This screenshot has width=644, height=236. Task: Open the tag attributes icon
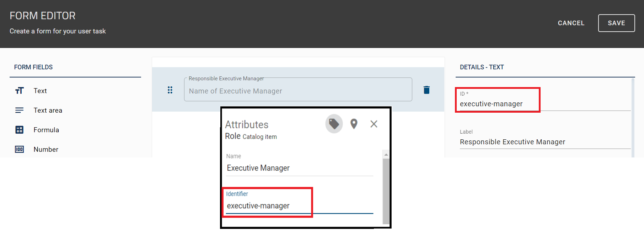click(334, 124)
